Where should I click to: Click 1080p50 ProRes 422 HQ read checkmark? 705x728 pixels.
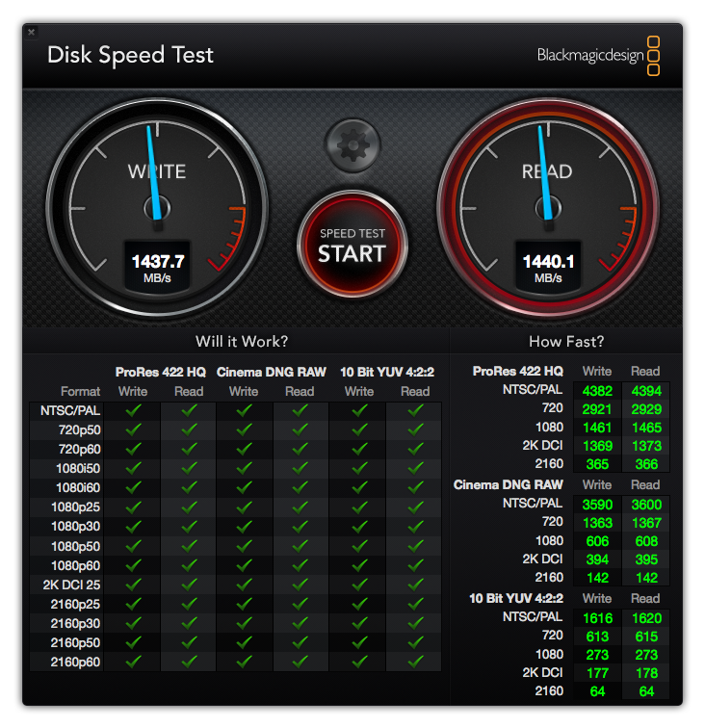(189, 546)
